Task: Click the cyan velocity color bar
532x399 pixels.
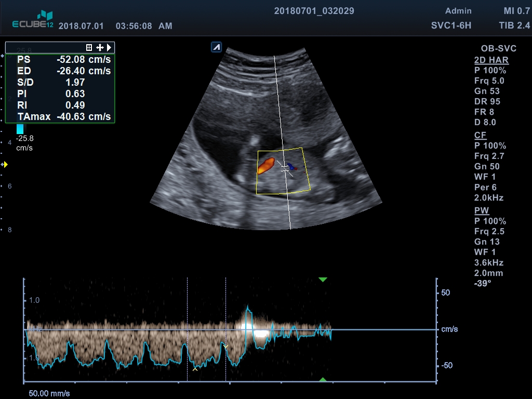Action: pyautogui.click(x=20, y=129)
